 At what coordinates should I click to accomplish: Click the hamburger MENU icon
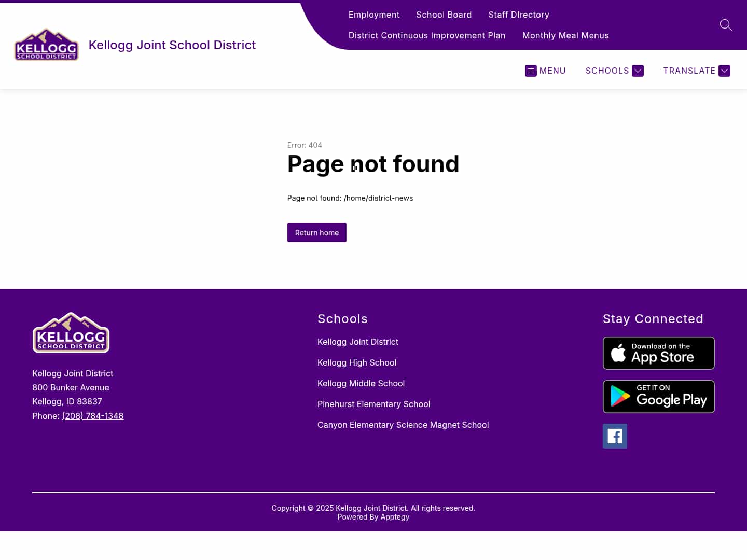pos(531,71)
